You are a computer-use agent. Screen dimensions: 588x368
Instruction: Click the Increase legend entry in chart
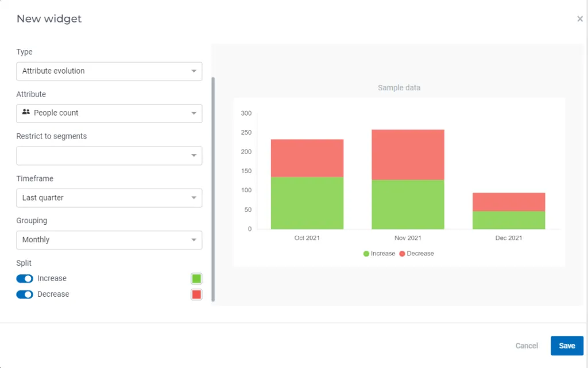[379, 254]
